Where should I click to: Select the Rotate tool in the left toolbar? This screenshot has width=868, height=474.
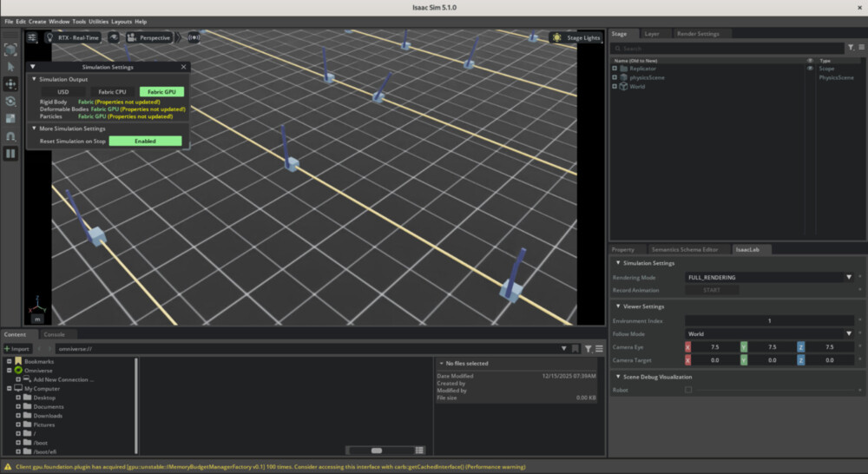coord(10,102)
